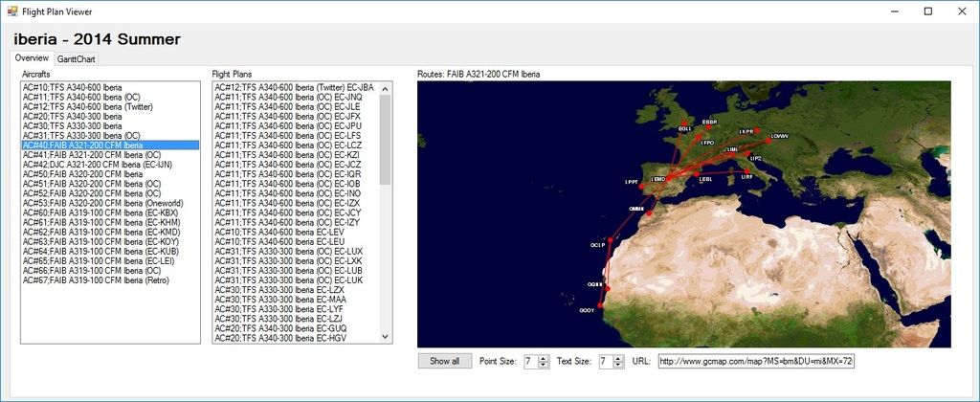Image resolution: width=980 pixels, height=402 pixels.
Task: Click the GOOY airport marker on map
Action: tap(600, 305)
